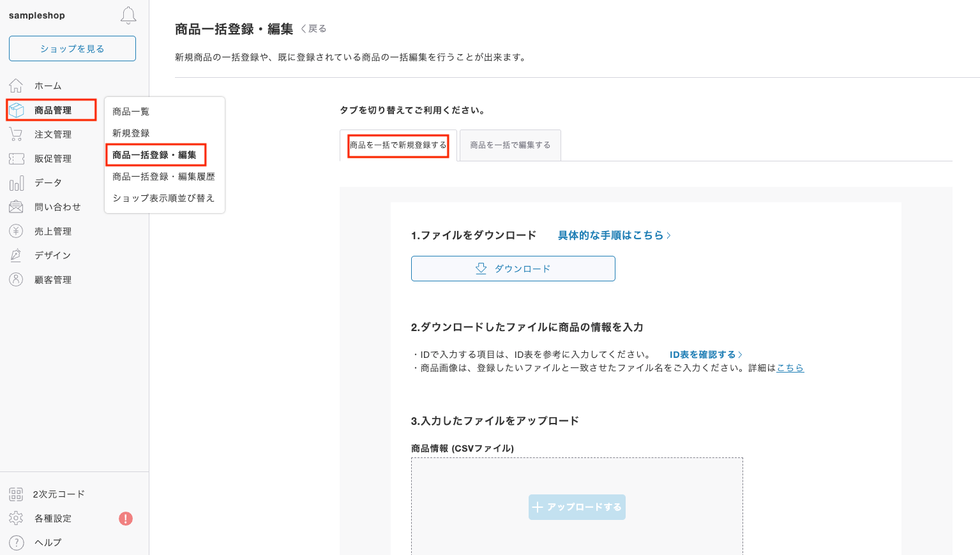The height and width of the screenshot is (555, 980).
Task: Click the 注文管理 cart icon
Action: click(16, 133)
